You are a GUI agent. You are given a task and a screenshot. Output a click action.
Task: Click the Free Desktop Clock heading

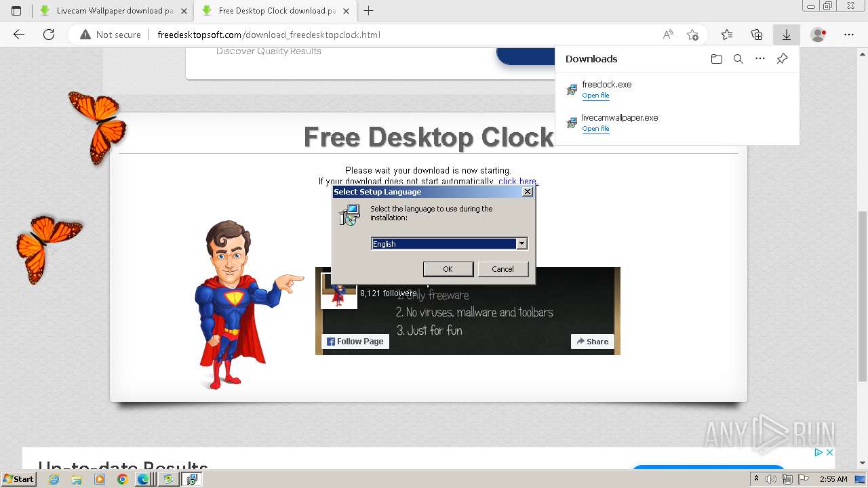pos(429,137)
